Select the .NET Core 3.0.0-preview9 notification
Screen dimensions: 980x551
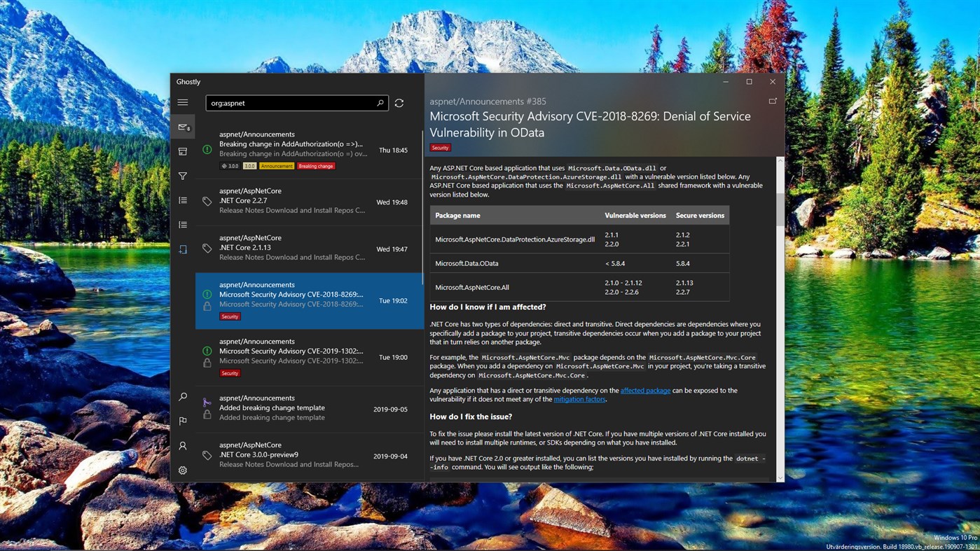308,456
